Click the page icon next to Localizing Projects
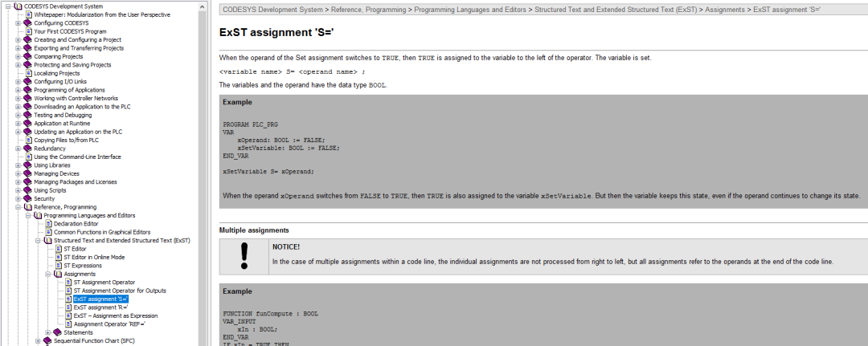868x346 pixels. click(x=29, y=73)
